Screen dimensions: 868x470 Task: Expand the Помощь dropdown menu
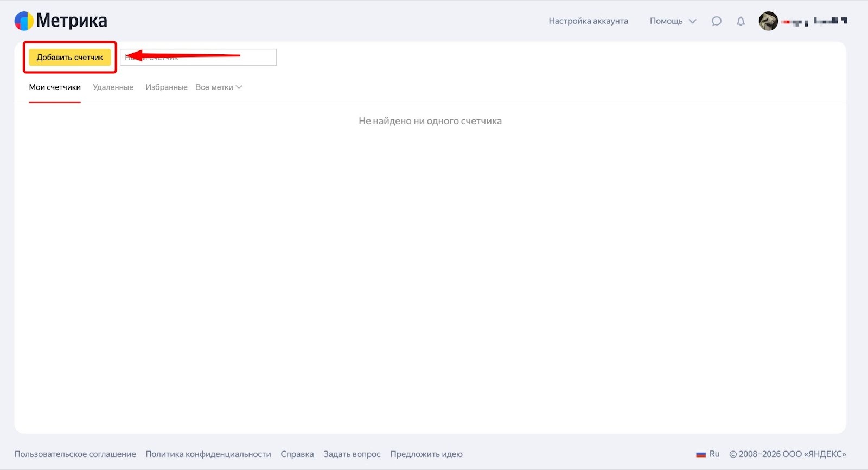[x=673, y=21]
